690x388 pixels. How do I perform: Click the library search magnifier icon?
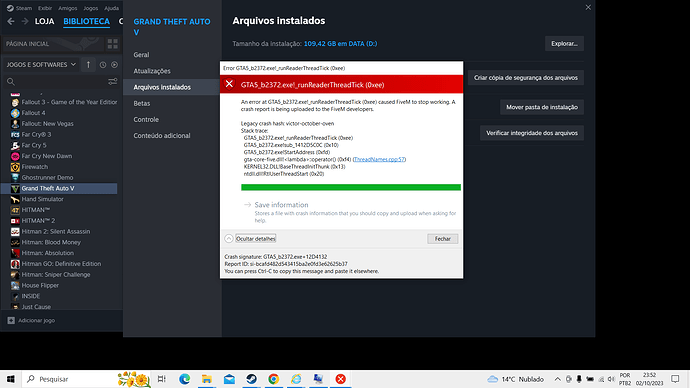(x=11, y=82)
